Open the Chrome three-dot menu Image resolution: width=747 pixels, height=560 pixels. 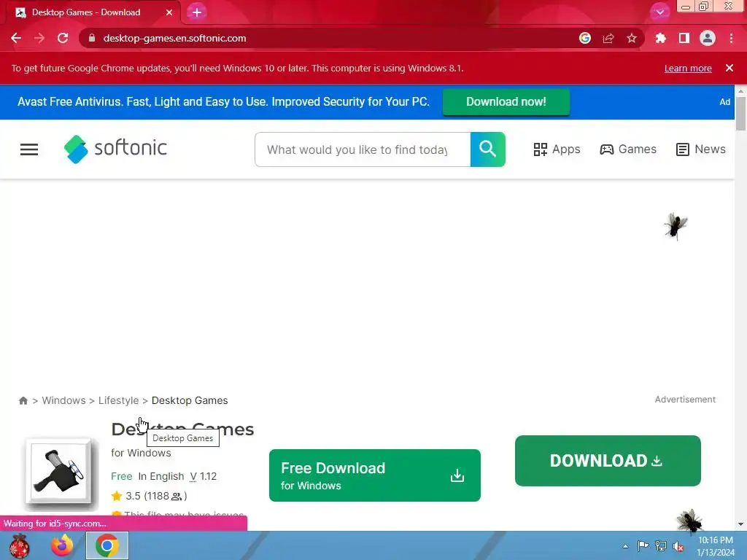click(731, 38)
